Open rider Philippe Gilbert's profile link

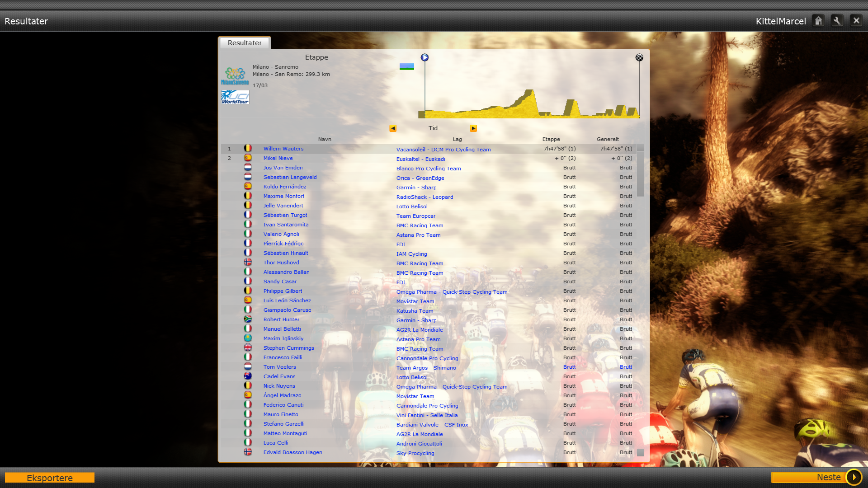coord(283,291)
